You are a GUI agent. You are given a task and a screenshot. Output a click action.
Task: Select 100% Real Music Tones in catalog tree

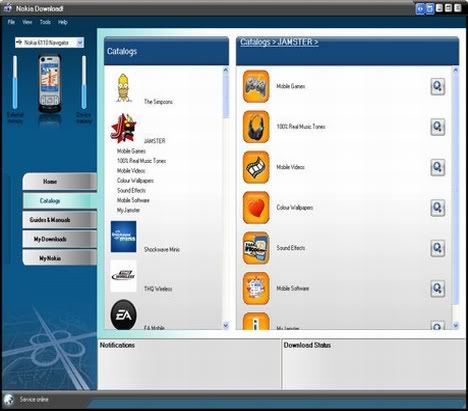point(141,161)
